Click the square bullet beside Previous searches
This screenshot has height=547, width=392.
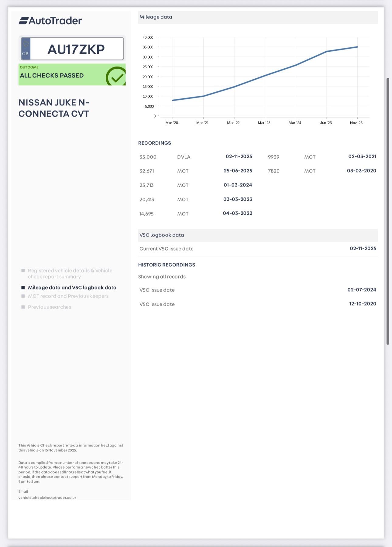(x=23, y=307)
